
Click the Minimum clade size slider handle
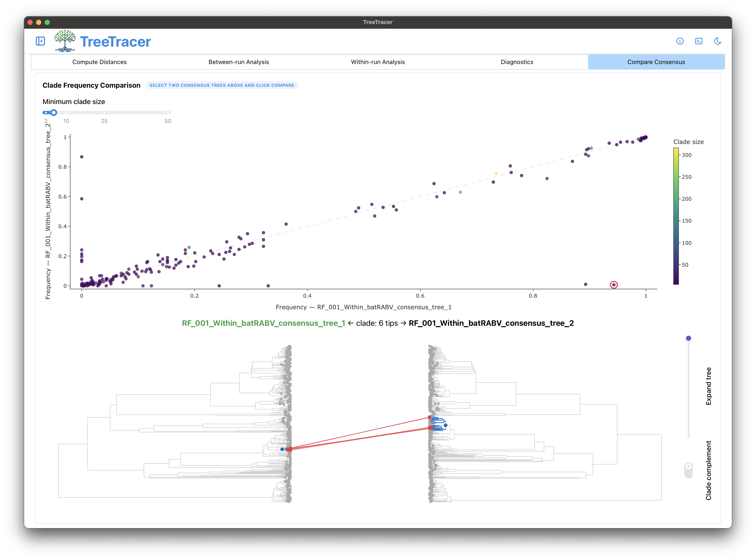pyautogui.click(x=53, y=113)
